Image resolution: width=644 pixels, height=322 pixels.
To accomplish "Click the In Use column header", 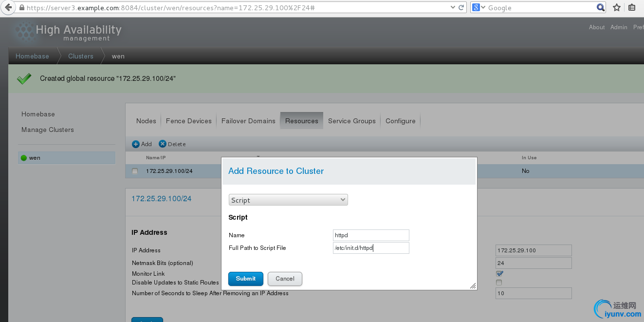I will pos(529,158).
